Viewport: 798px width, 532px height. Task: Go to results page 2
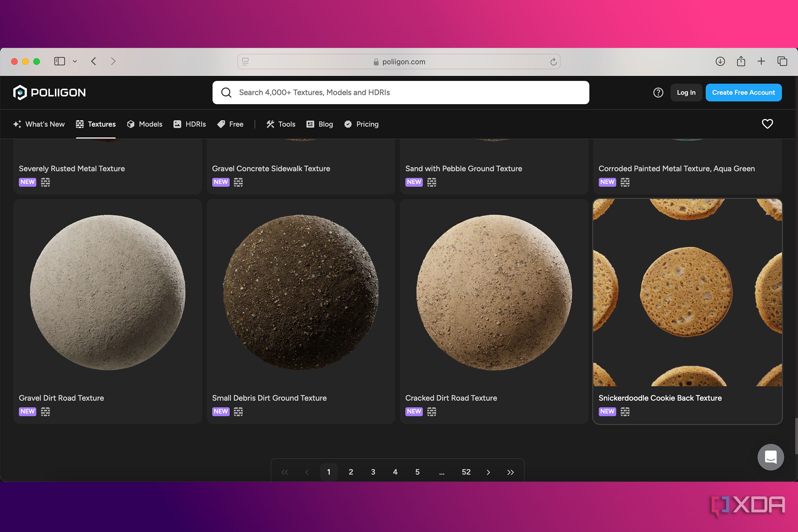pos(351,472)
